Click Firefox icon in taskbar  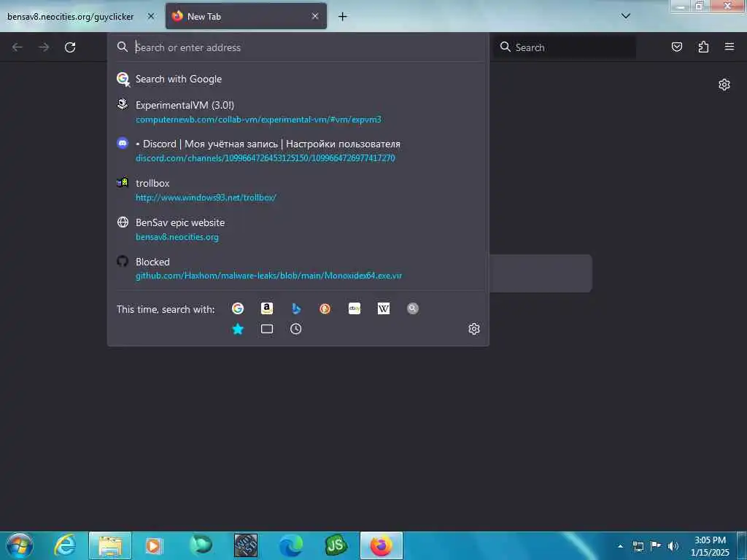[382, 545]
